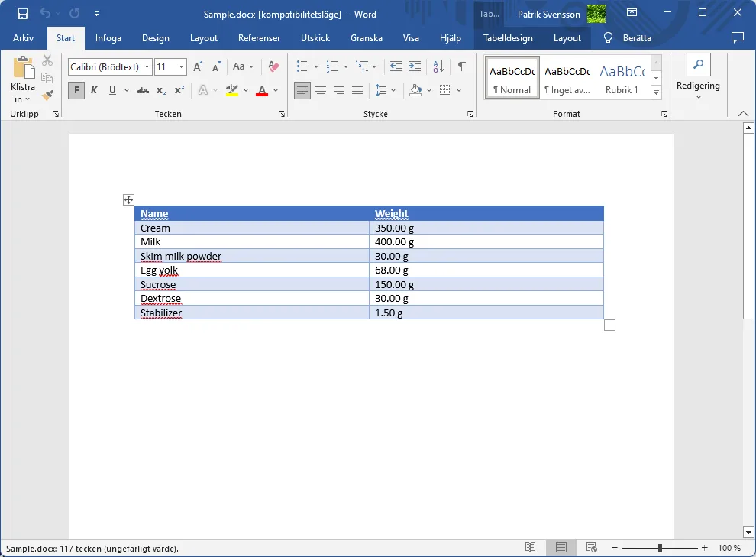Viewport: 756px width, 557px height.
Task: Sort the table contents A to Z
Action: 438,66
